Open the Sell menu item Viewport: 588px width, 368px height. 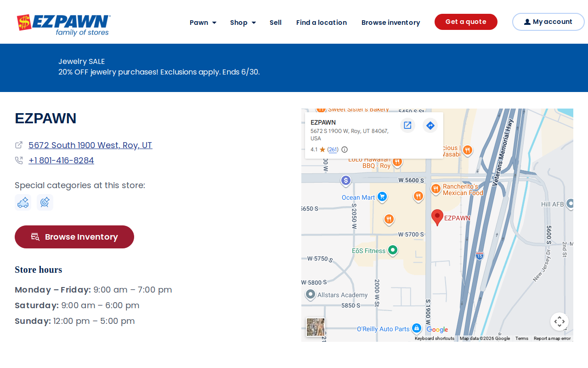[x=276, y=23]
